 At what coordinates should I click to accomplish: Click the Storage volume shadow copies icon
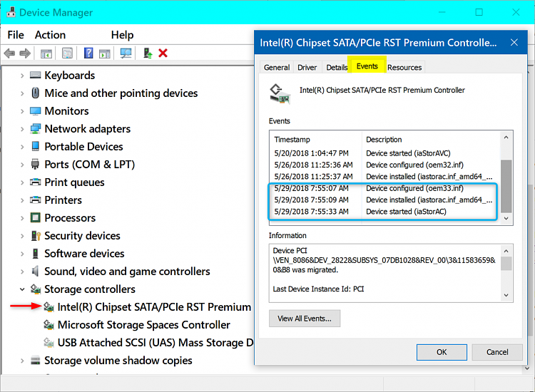35,361
